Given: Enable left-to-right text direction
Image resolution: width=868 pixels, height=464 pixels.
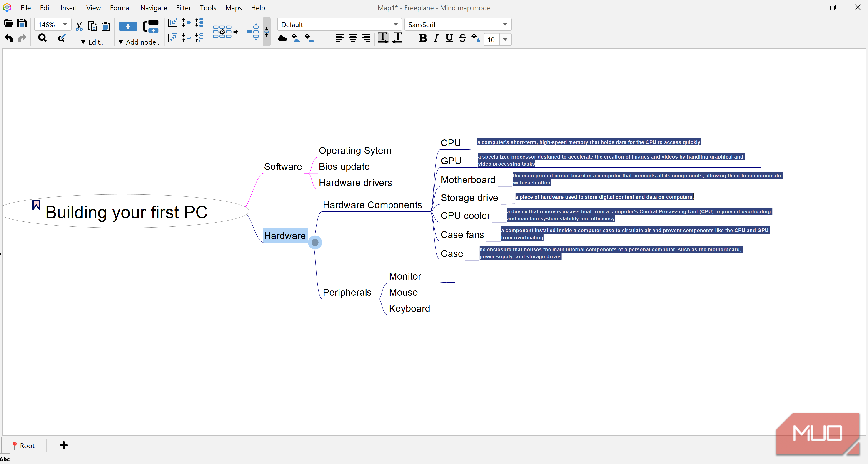Looking at the screenshot, I should coord(383,38).
